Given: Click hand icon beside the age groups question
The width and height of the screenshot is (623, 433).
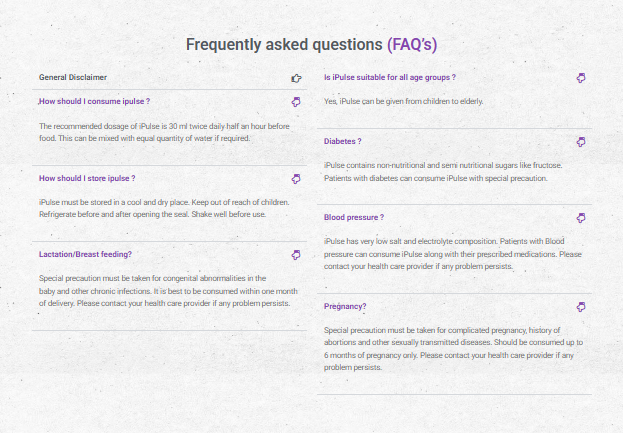Looking at the screenshot, I should (581, 77).
